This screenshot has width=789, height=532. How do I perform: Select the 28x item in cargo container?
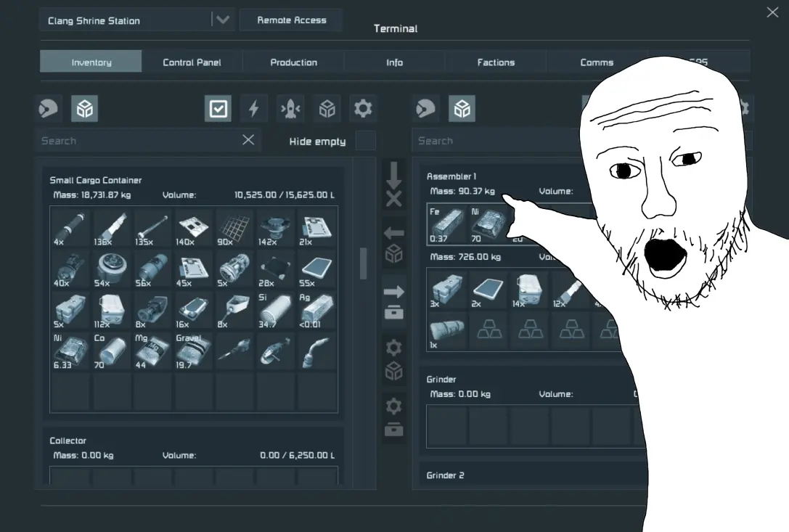(x=275, y=269)
